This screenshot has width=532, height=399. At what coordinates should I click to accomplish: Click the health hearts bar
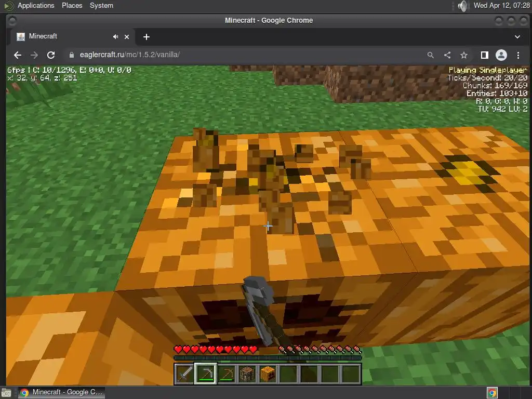tap(216, 349)
